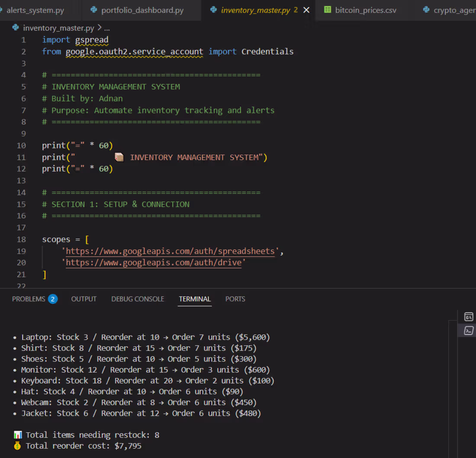Switch to the Output panel

(x=84, y=299)
